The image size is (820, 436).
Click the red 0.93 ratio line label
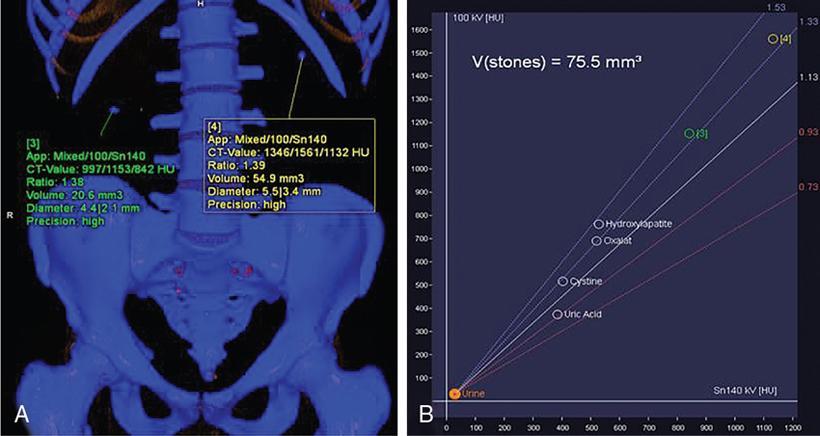[x=807, y=132]
